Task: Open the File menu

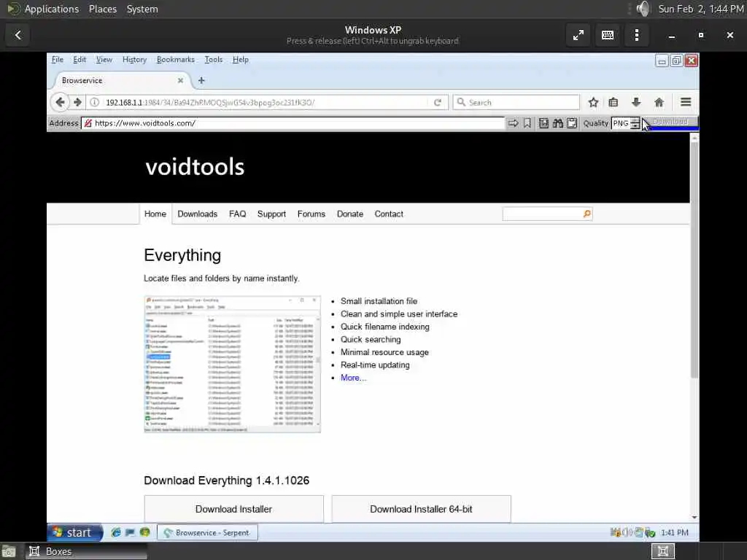Action: click(58, 60)
